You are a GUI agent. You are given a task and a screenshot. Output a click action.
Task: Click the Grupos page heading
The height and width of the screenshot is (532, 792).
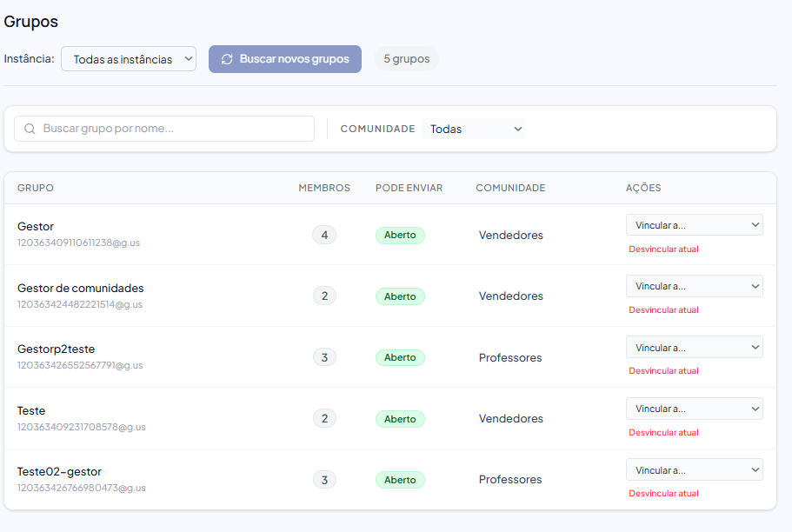point(30,23)
